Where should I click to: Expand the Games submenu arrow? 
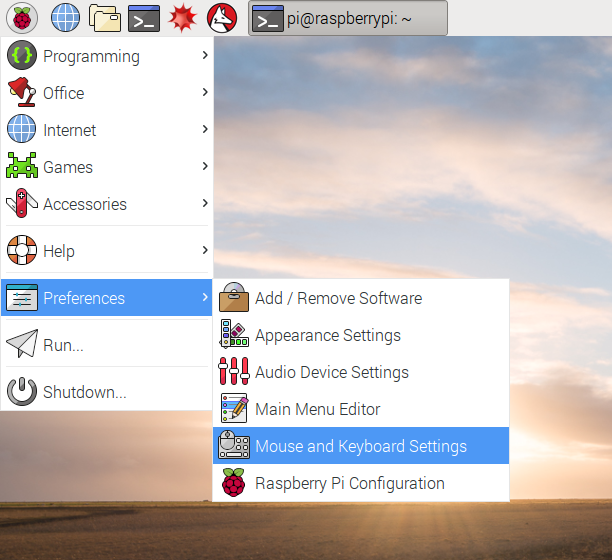pyautogui.click(x=205, y=166)
